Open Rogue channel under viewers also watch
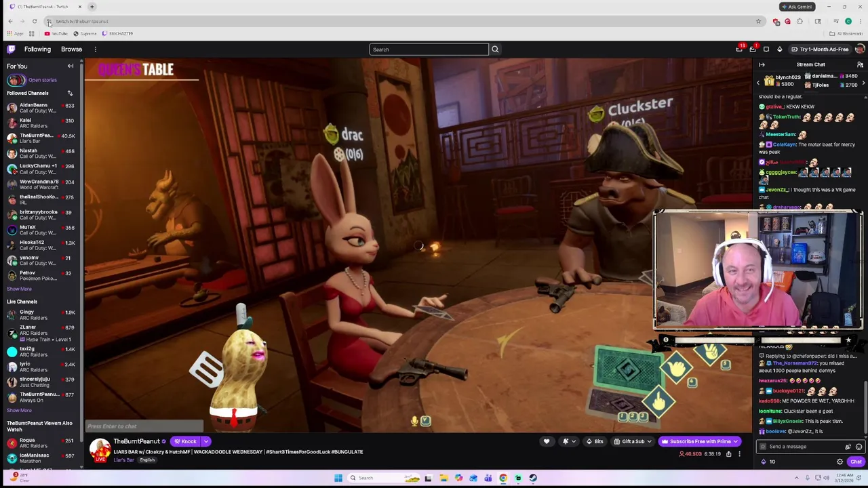The height and width of the screenshot is (488, 868). [41, 443]
